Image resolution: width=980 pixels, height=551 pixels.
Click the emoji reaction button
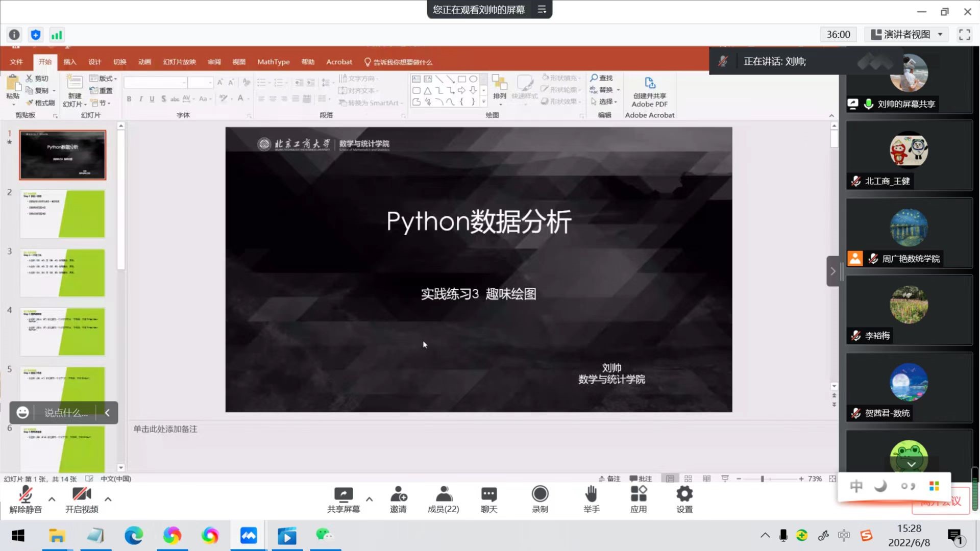[x=22, y=413]
